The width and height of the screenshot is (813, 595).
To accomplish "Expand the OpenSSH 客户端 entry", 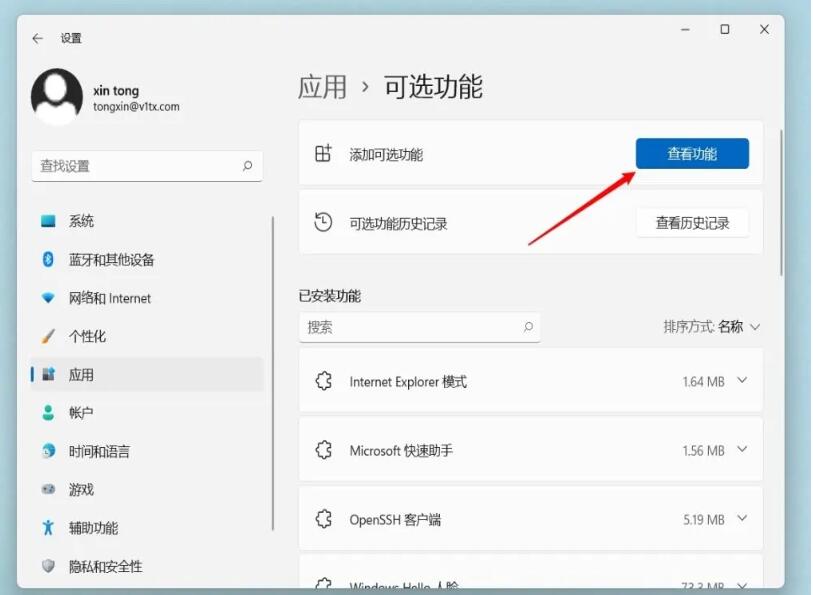I will [x=741, y=519].
